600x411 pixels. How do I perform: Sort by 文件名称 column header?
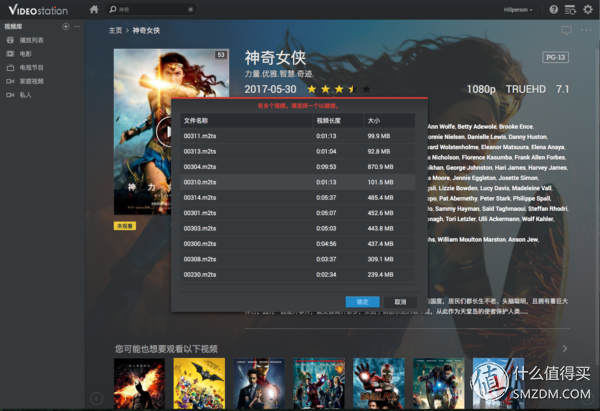click(246, 121)
